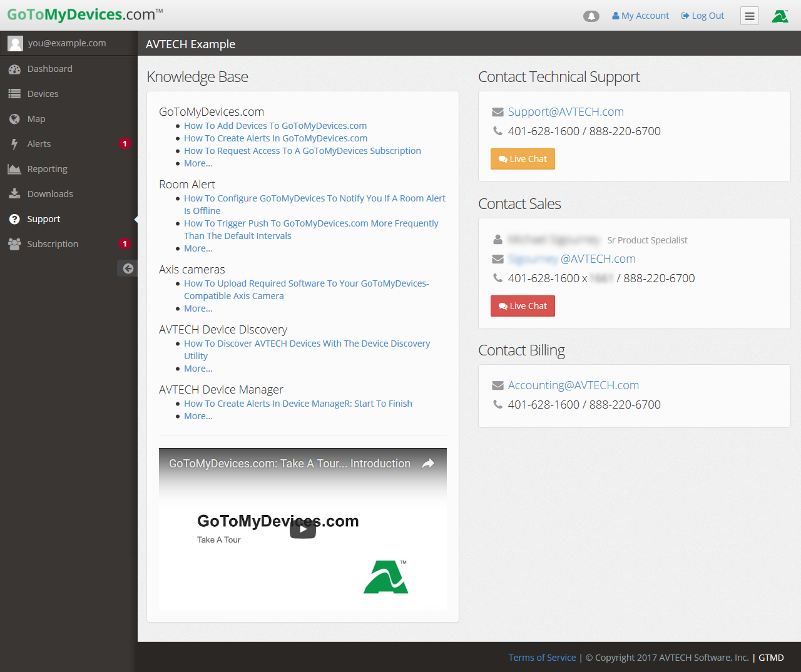Open the Support@AVTECH.com email link

tap(565, 112)
